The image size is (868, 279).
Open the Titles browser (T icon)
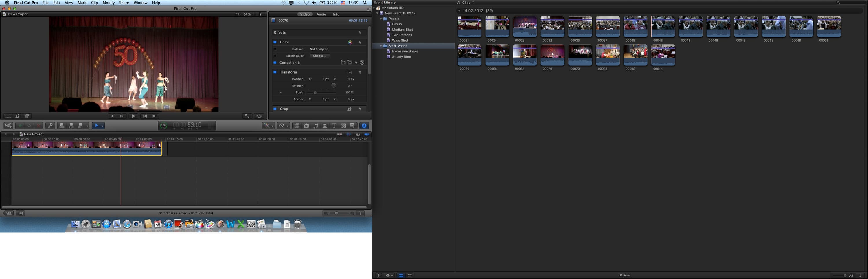tap(334, 126)
